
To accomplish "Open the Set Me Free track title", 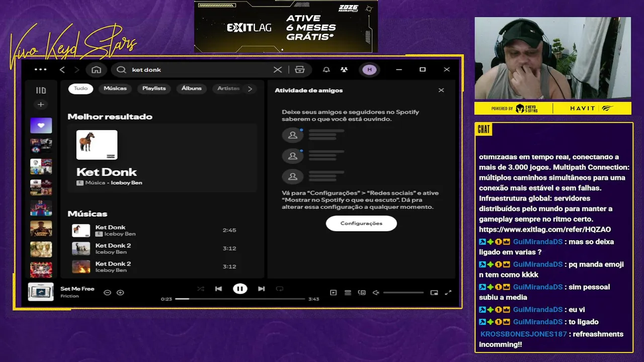I will point(77,289).
